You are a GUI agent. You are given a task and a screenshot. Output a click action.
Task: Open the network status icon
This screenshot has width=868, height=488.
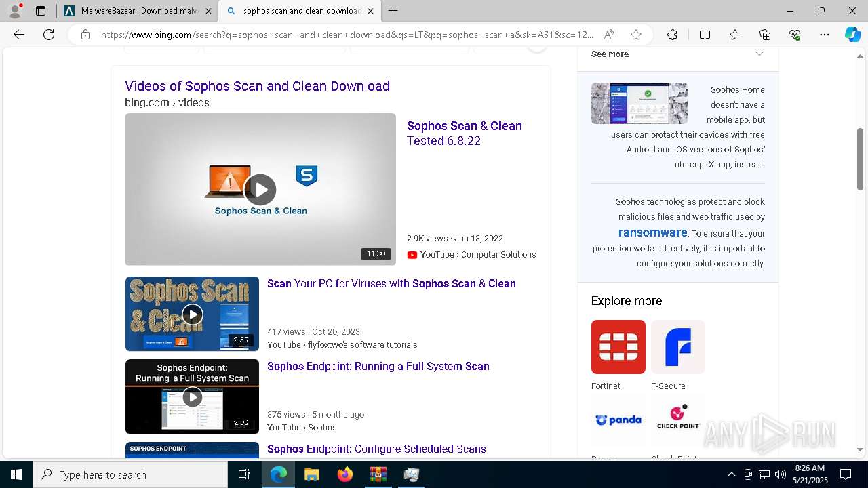coord(764,474)
